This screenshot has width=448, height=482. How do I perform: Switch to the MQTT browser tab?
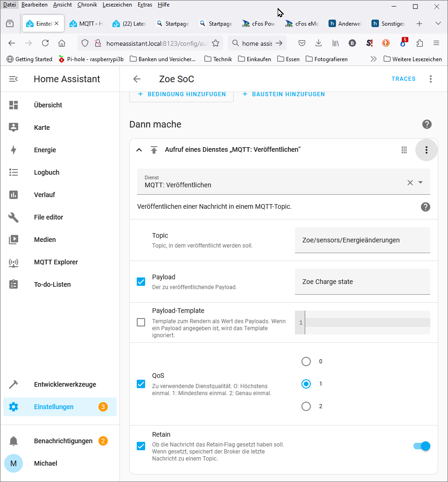click(86, 23)
